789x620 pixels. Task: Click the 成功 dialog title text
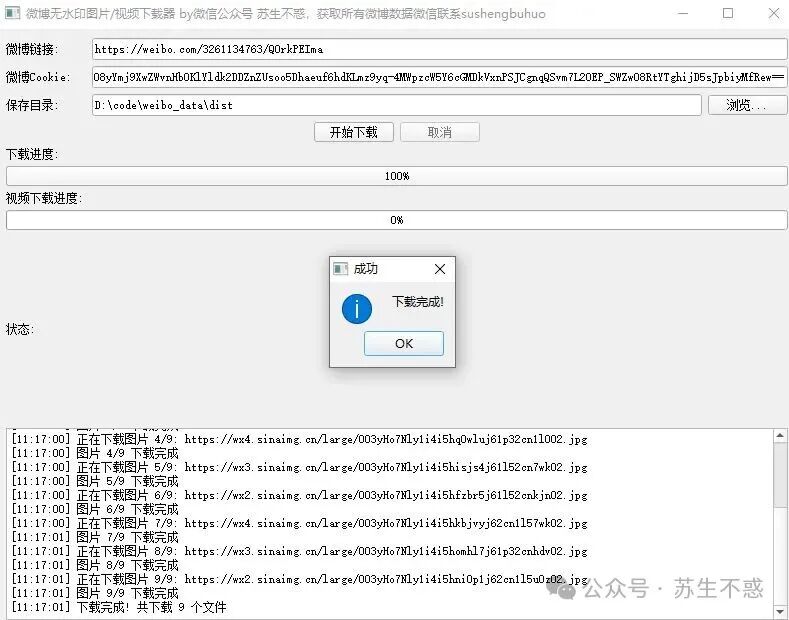point(365,269)
